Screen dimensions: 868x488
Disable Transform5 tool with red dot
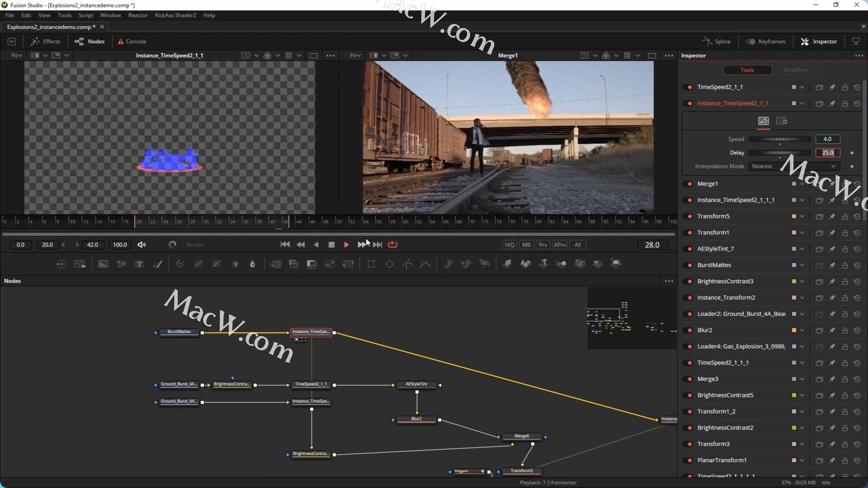tap(689, 216)
